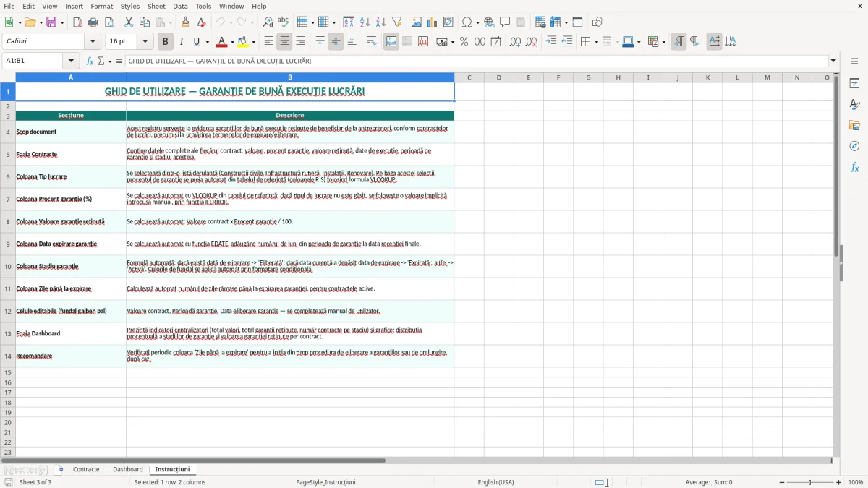This screenshot has width=868, height=488.
Task: Open the Tools menu
Action: coord(203,6)
